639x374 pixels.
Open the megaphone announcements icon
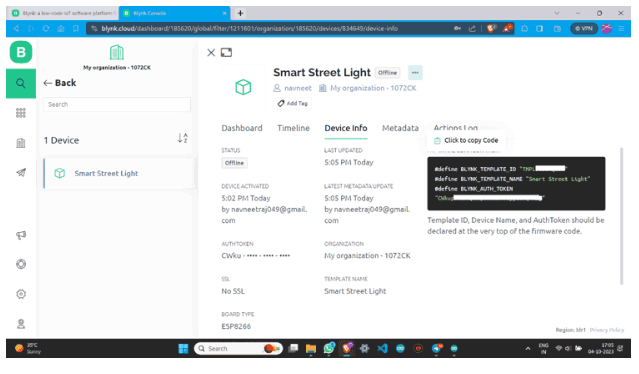(21, 235)
